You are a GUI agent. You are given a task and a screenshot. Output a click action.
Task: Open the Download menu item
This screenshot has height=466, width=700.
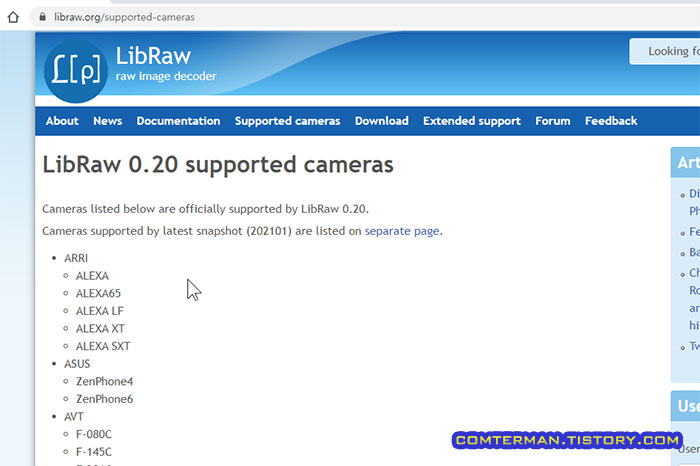(x=382, y=121)
